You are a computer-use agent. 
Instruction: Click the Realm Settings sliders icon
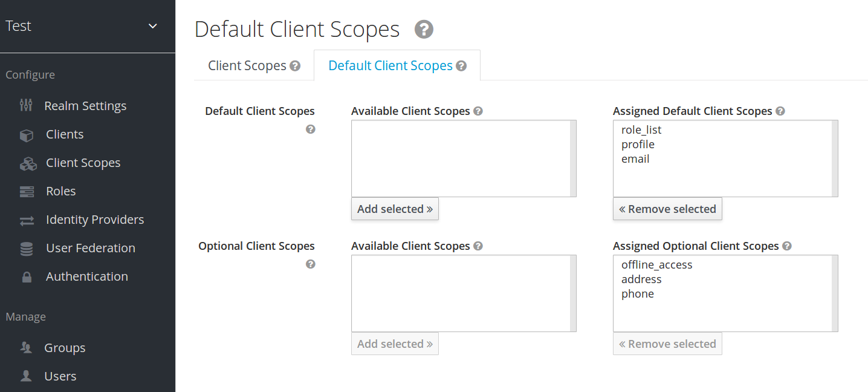26,105
